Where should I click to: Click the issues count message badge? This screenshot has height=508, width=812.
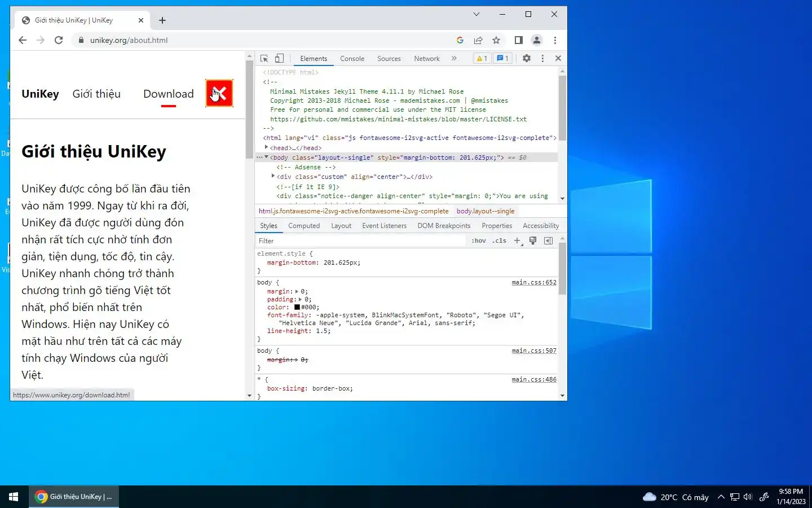502,58
